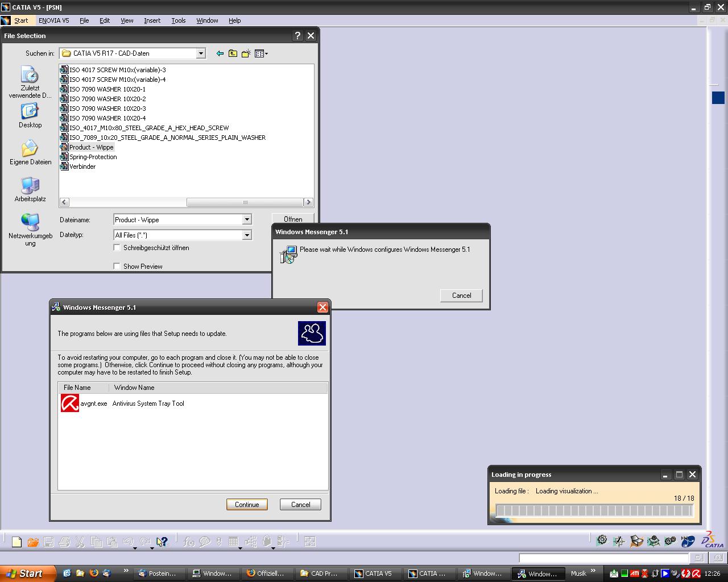Click the Paste icon in the CATIA toolbar
Image resolution: width=728 pixels, height=582 pixels.
coord(112,542)
